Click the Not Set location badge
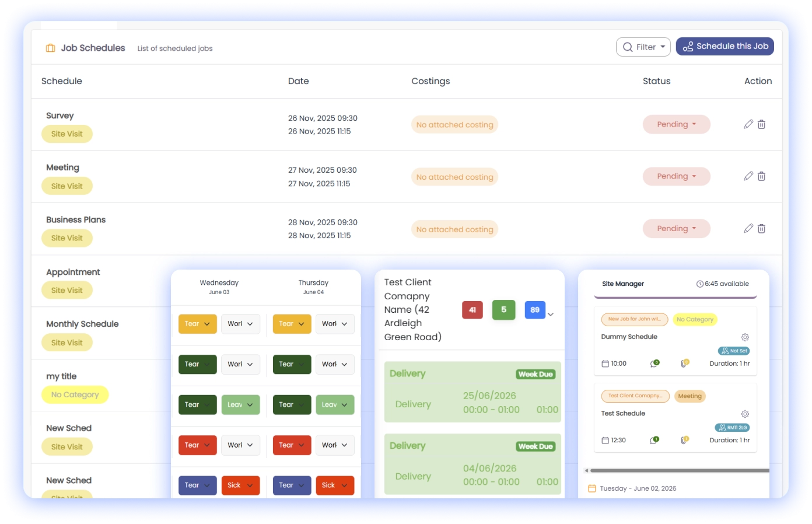The height and width of the screenshot is (524, 812). (734, 351)
